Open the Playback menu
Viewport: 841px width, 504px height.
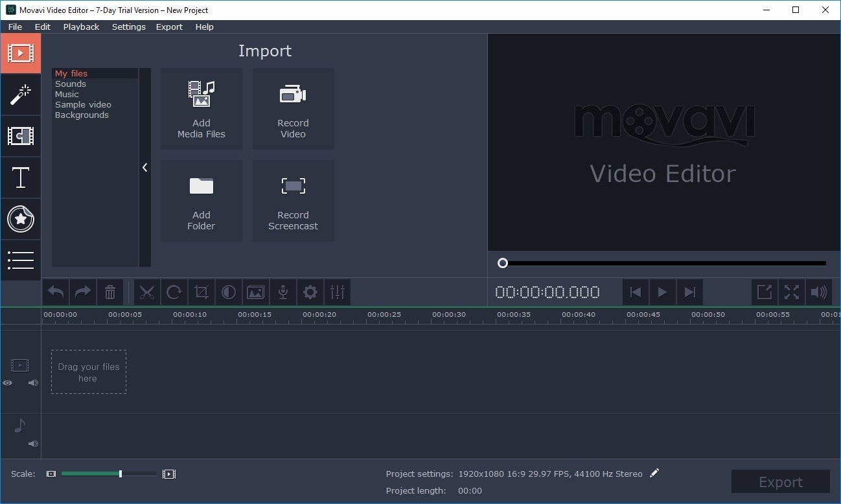point(82,27)
